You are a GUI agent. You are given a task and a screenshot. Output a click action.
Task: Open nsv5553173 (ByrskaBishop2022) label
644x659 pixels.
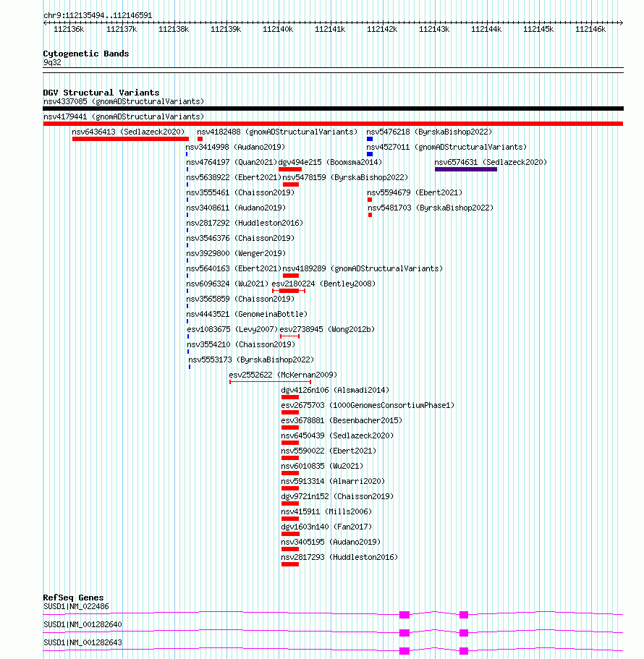[x=251, y=359]
